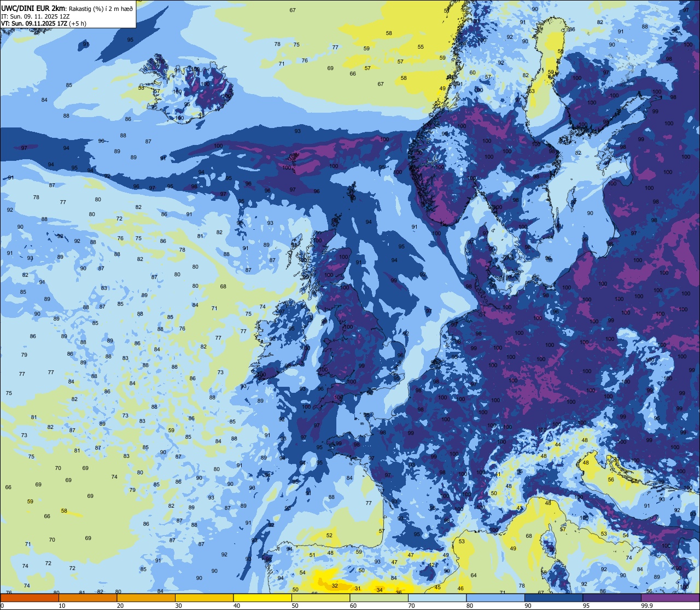This screenshot has width=700, height=610.
Task: Click the legend label 30
Action: point(178,606)
